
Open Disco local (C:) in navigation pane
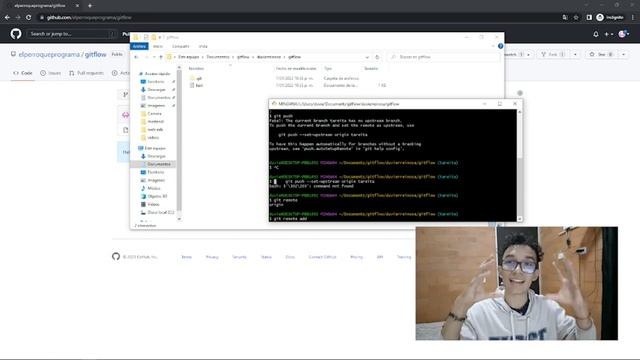point(158,212)
